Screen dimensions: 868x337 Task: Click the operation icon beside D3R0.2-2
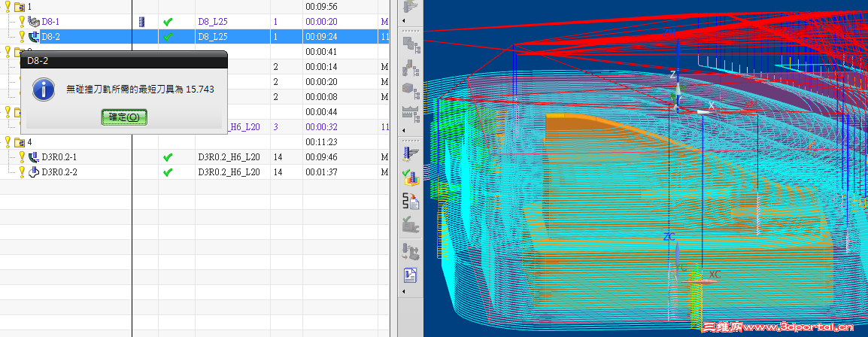(35, 172)
